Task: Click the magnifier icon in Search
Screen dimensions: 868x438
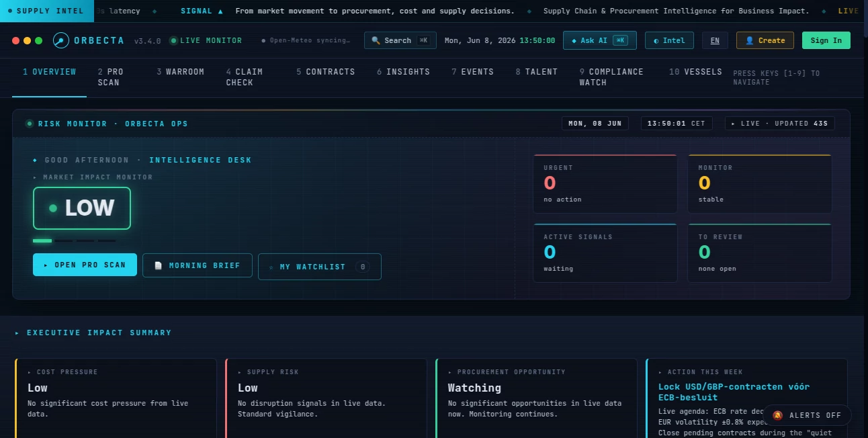Action: pyautogui.click(x=376, y=40)
